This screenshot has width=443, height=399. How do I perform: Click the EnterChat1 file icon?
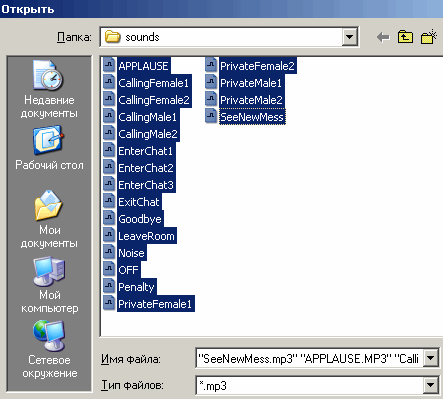click(x=109, y=150)
